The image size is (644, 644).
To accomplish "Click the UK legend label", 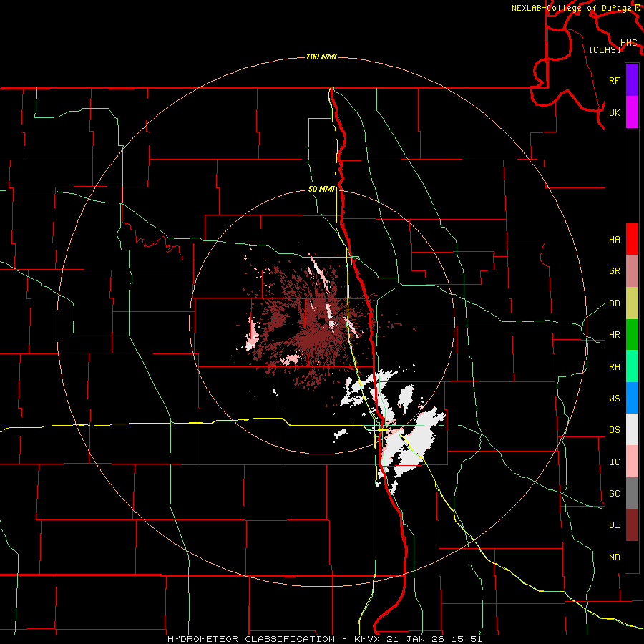I will point(615,112).
